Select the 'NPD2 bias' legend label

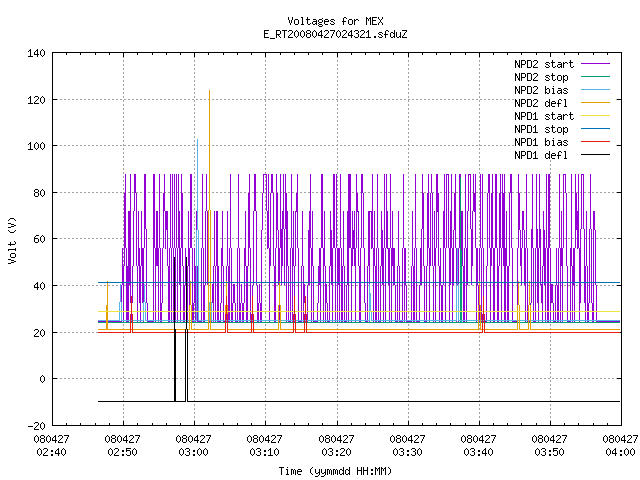541,90
